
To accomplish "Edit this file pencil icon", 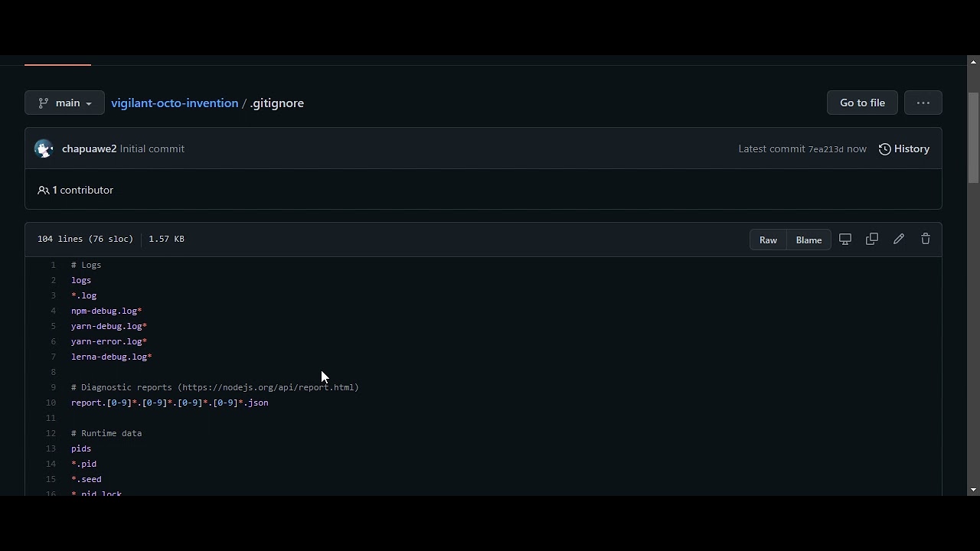I will coord(899,240).
